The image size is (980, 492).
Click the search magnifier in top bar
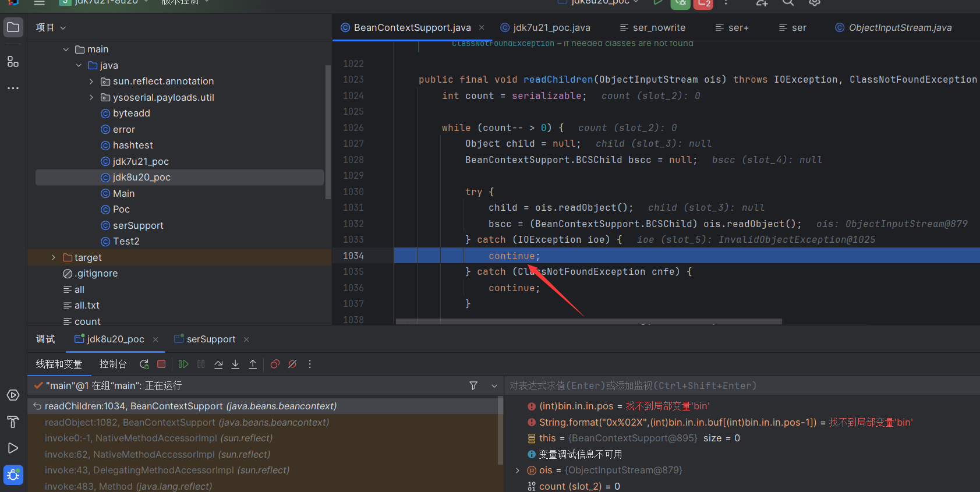pos(788,2)
